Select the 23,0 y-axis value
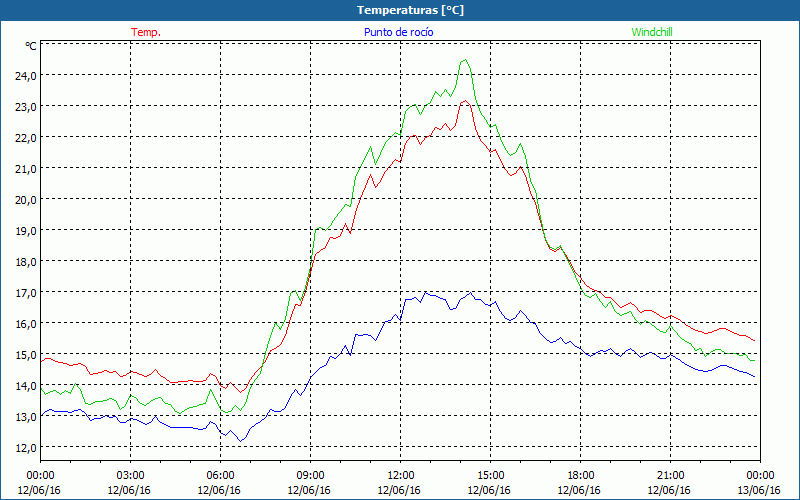Screen dimensions: 800x500 [x=26, y=107]
